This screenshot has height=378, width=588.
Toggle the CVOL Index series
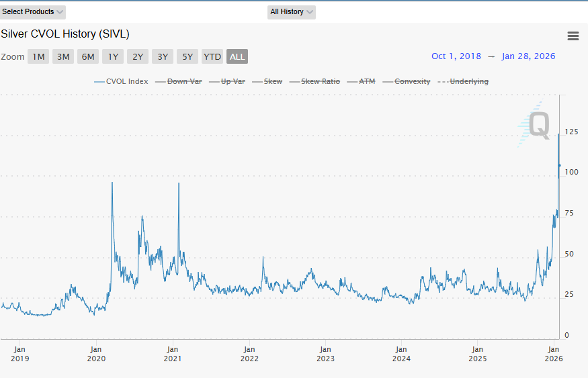point(121,81)
